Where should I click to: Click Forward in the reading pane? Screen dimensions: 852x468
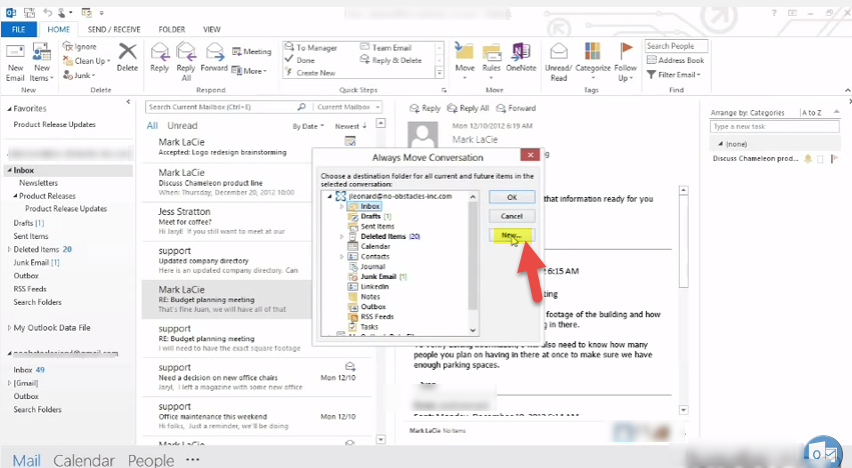click(516, 108)
